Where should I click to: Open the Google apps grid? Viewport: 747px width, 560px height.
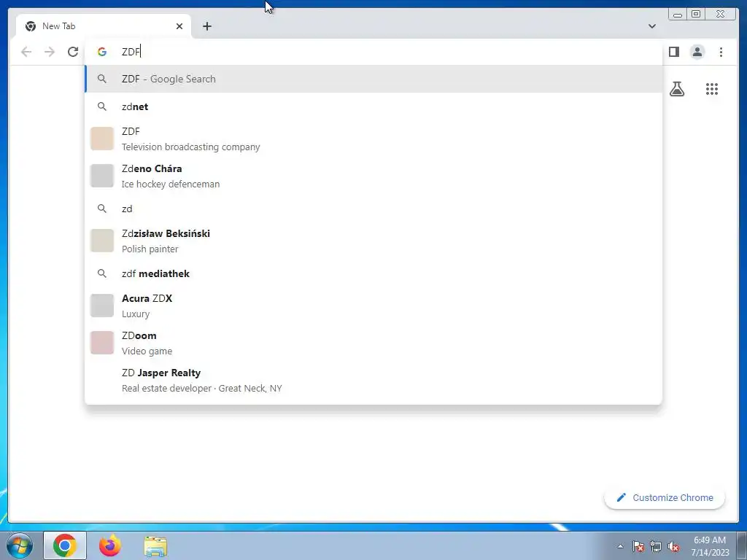pos(712,88)
